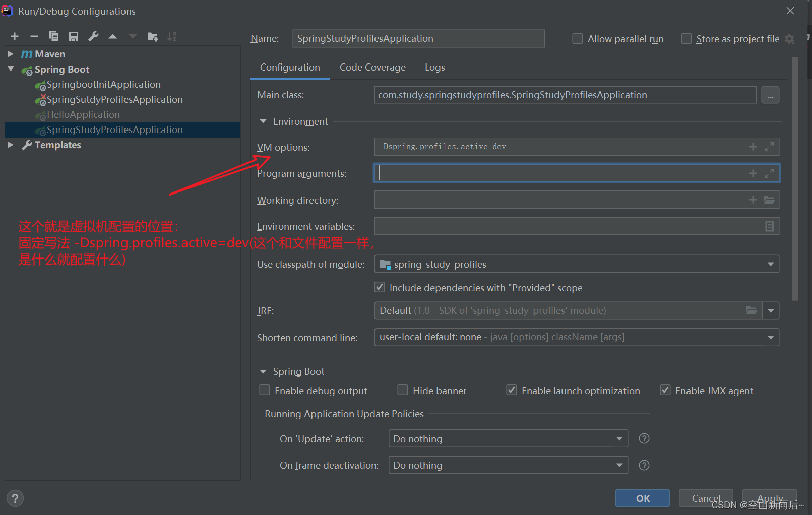The height and width of the screenshot is (515, 812).
Task: Enable Store as project file
Action: click(686, 39)
